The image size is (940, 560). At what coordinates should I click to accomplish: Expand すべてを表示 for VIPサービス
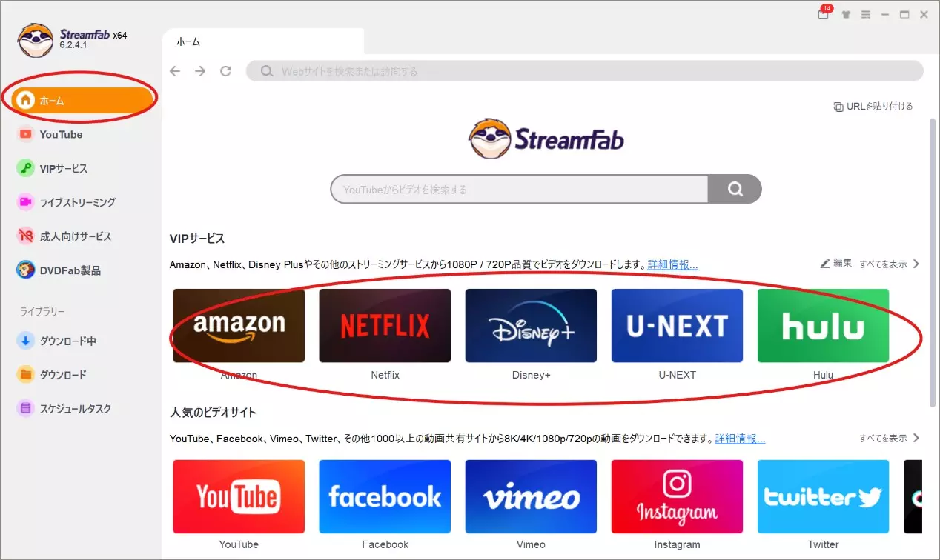coord(890,264)
